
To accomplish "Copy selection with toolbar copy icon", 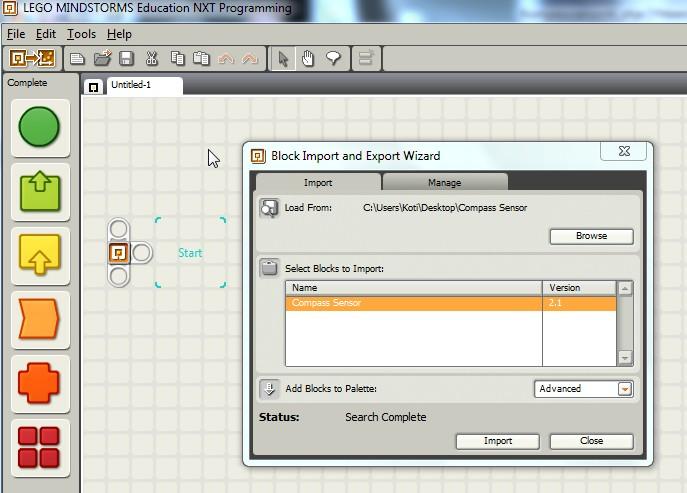I will click(x=177, y=58).
